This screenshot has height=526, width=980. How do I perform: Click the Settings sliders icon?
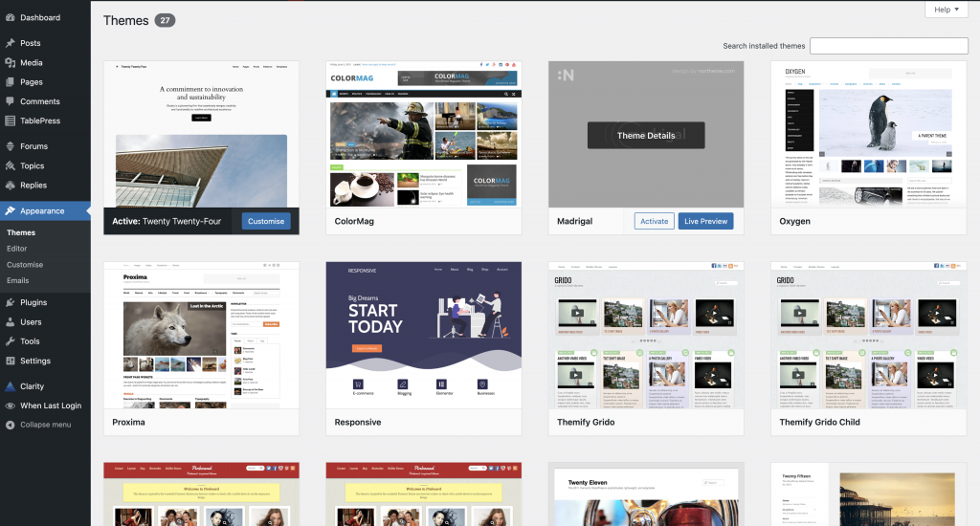tap(10, 361)
